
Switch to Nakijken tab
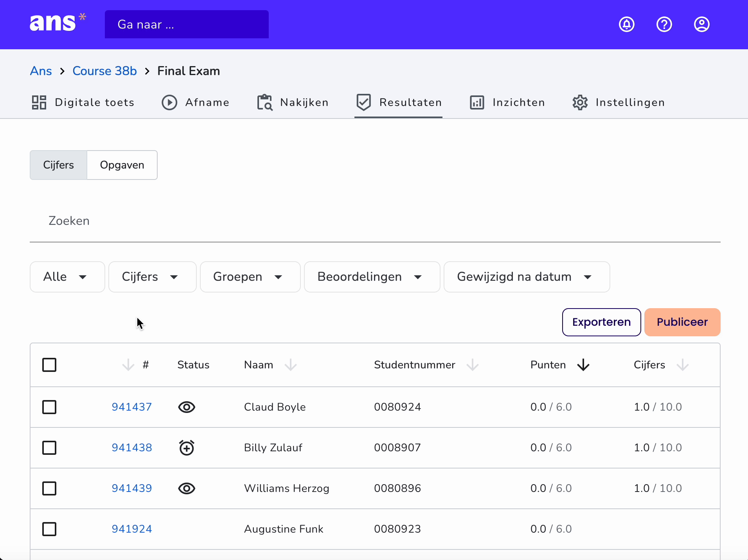point(293,102)
